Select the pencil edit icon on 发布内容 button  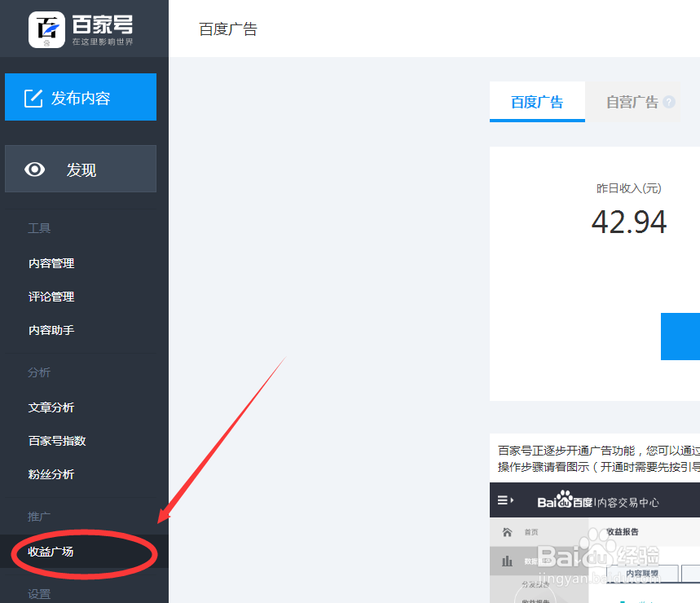[32, 97]
